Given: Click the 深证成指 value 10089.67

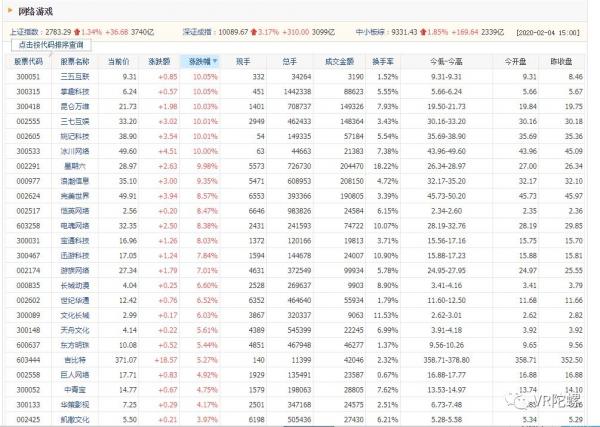Looking at the screenshot, I should tap(233, 32).
